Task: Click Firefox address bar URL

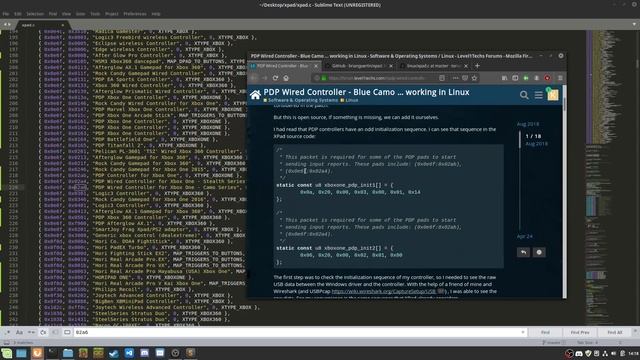Action: [x=376, y=78]
